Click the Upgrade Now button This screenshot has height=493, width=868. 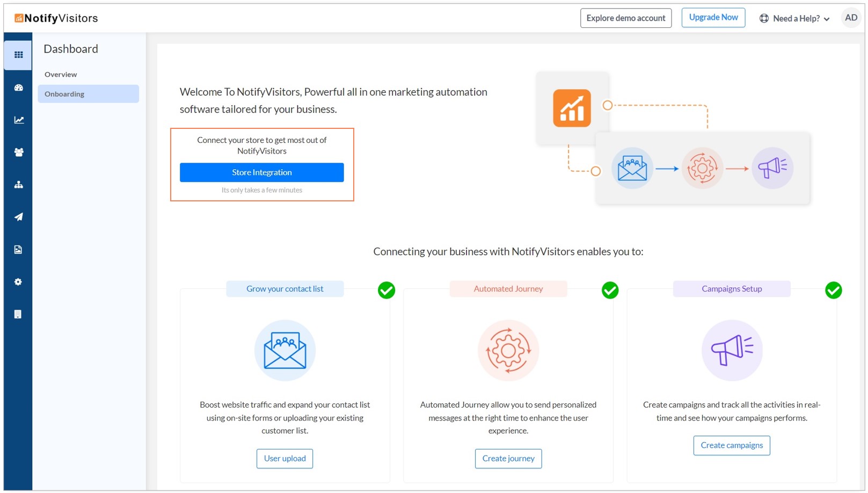[x=713, y=18]
